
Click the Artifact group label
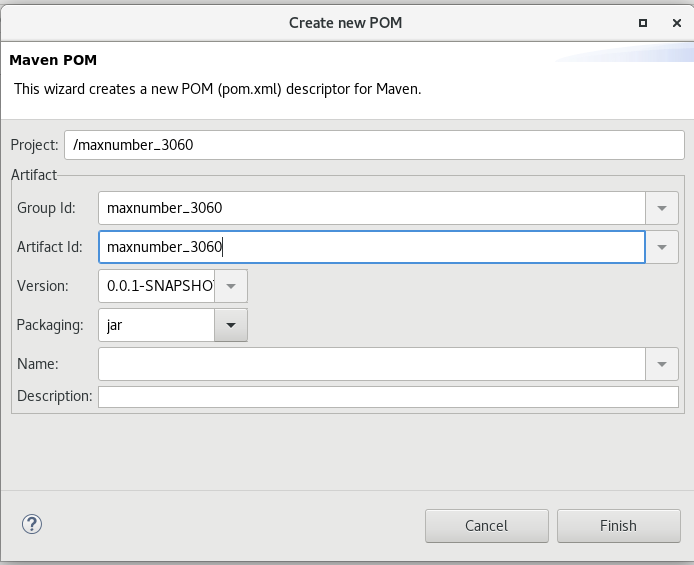pos(34,175)
